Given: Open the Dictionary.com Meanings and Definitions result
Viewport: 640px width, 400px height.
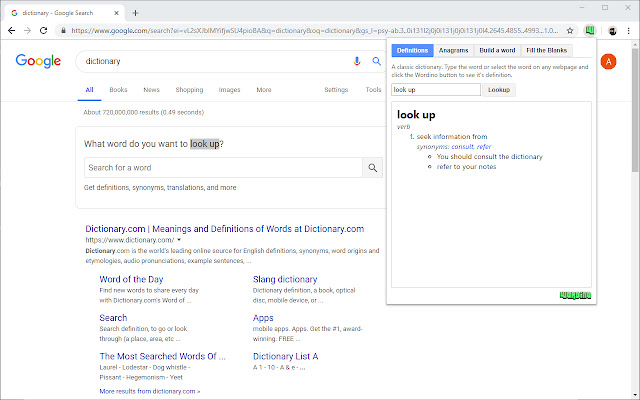Looking at the screenshot, I should 224,229.
